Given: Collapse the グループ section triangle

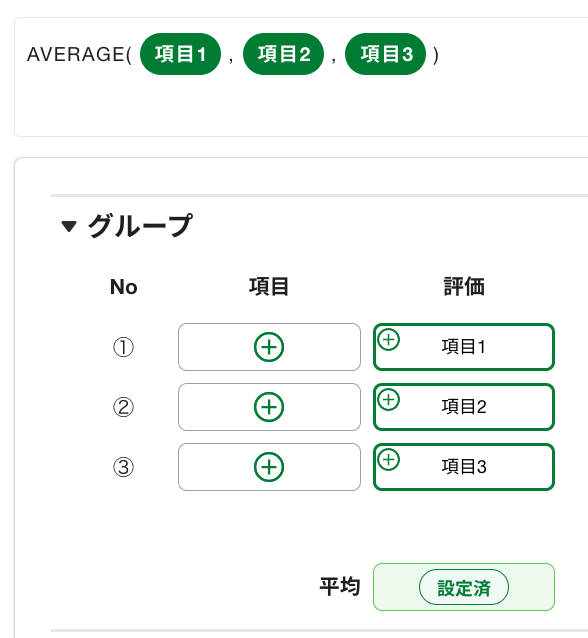Looking at the screenshot, I should click(69, 226).
